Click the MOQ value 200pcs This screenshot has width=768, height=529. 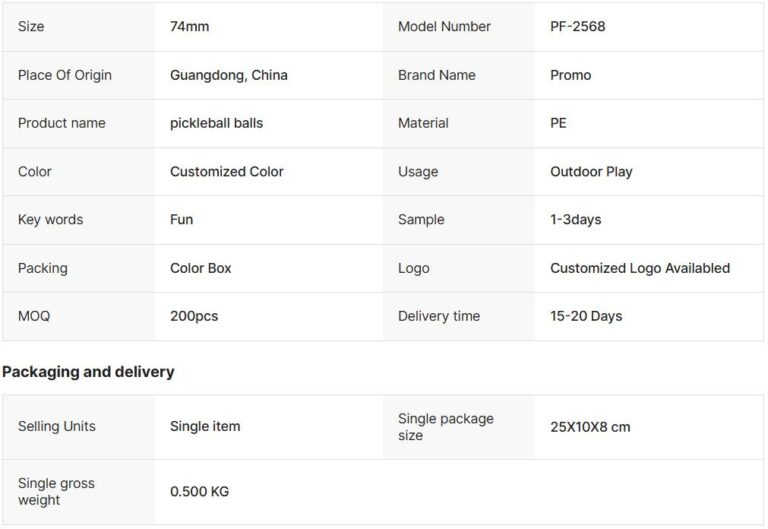point(194,316)
